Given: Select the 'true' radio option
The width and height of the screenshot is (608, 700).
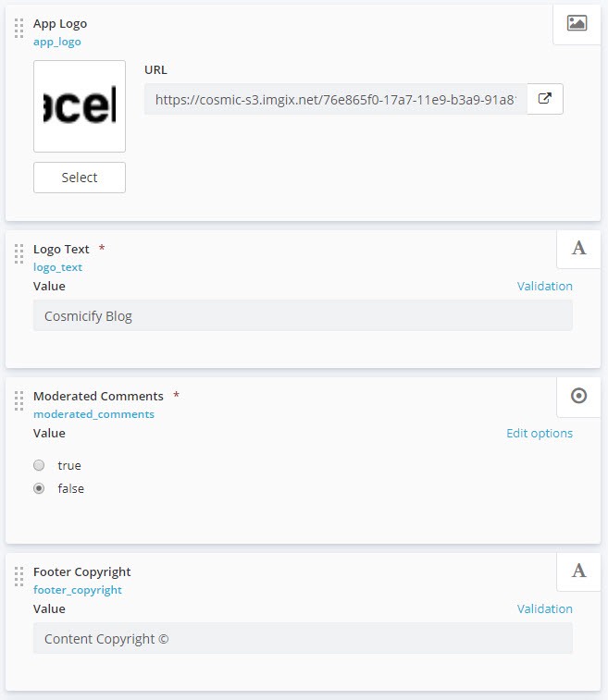Looking at the screenshot, I should click(x=39, y=466).
